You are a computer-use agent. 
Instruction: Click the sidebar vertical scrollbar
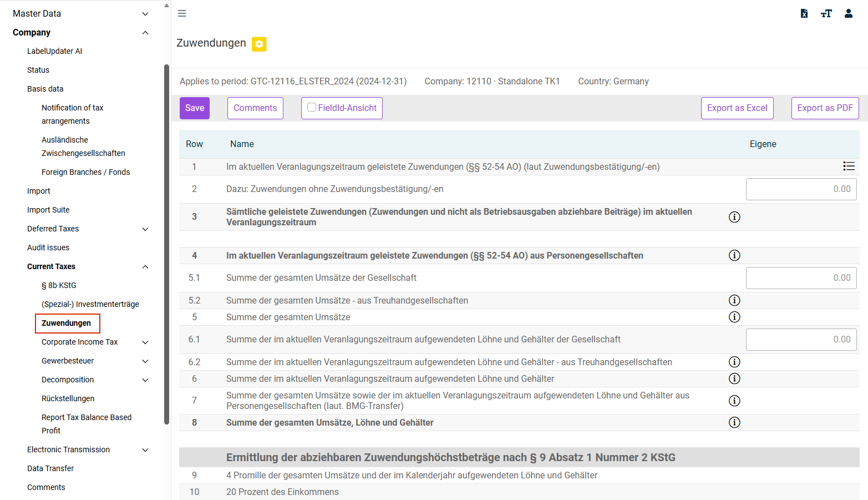coord(166,244)
